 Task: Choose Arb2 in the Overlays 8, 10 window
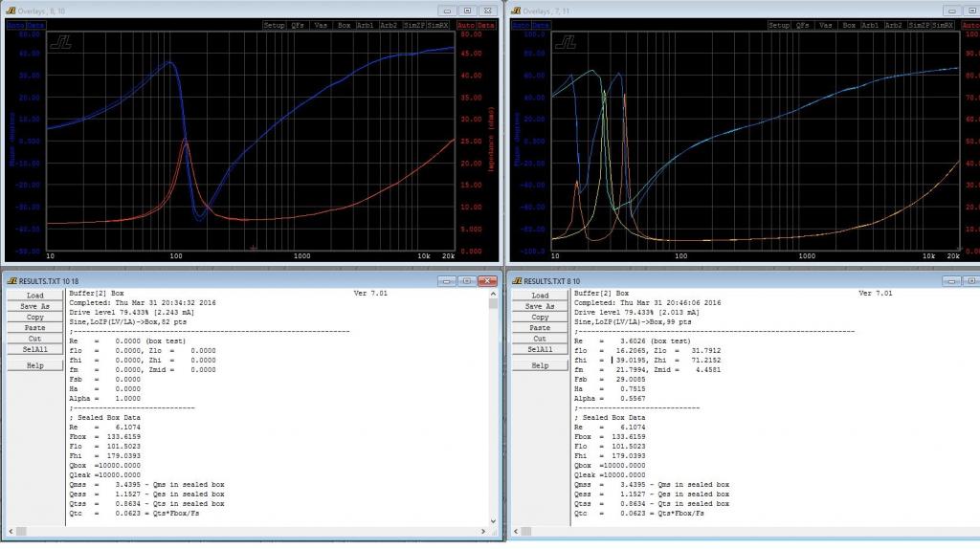[x=389, y=25]
